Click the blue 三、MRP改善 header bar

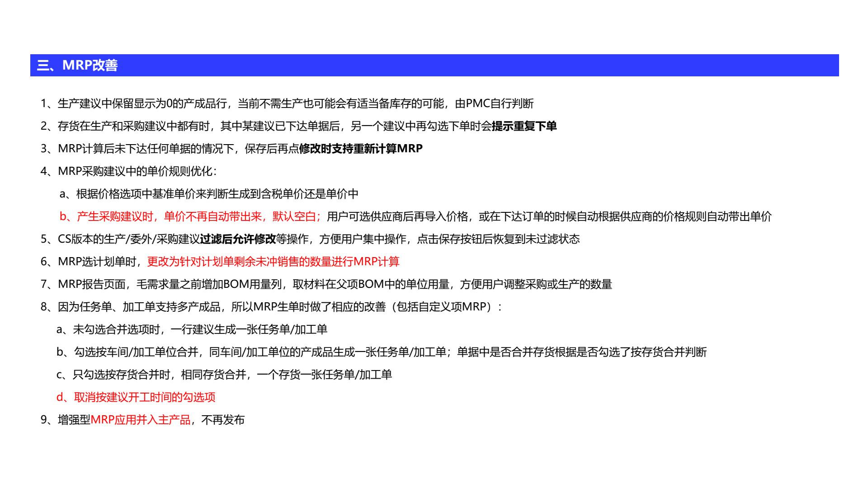(434, 66)
